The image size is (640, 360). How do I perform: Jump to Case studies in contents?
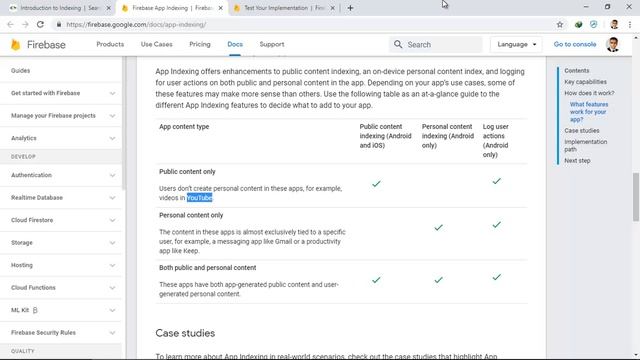(x=582, y=131)
